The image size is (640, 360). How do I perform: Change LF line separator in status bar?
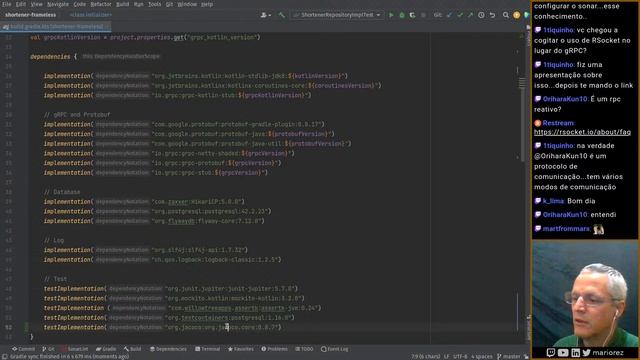pyautogui.click(x=447, y=356)
